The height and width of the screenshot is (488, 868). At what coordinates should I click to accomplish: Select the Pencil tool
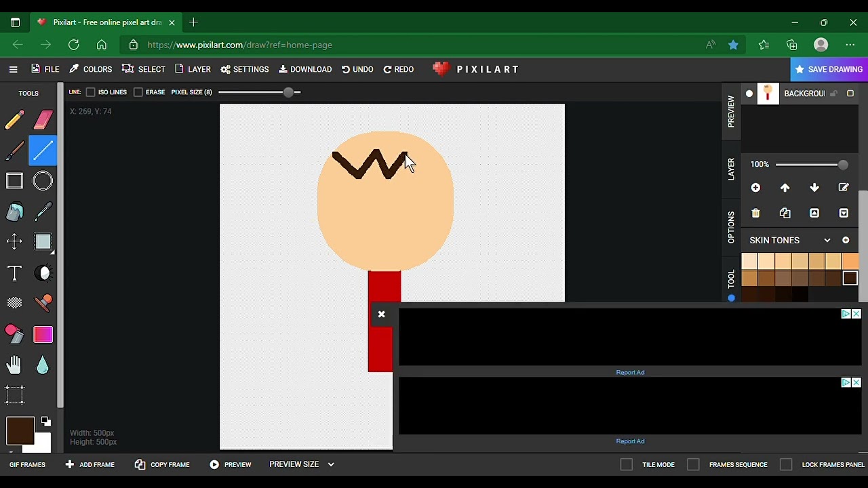click(x=14, y=121)
